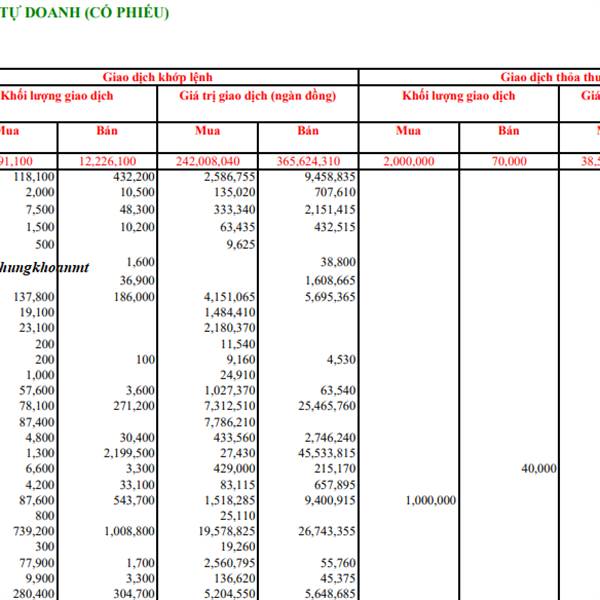Click cell 215,170
600x600 pixels.
pyautogui.click(x=335, y=468)
